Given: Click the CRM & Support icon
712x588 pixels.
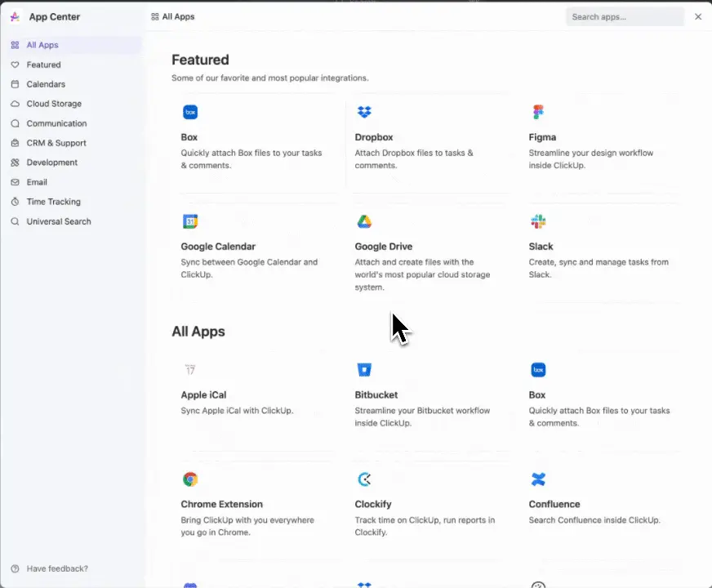Looking at the screenshot, I should 15,143.
